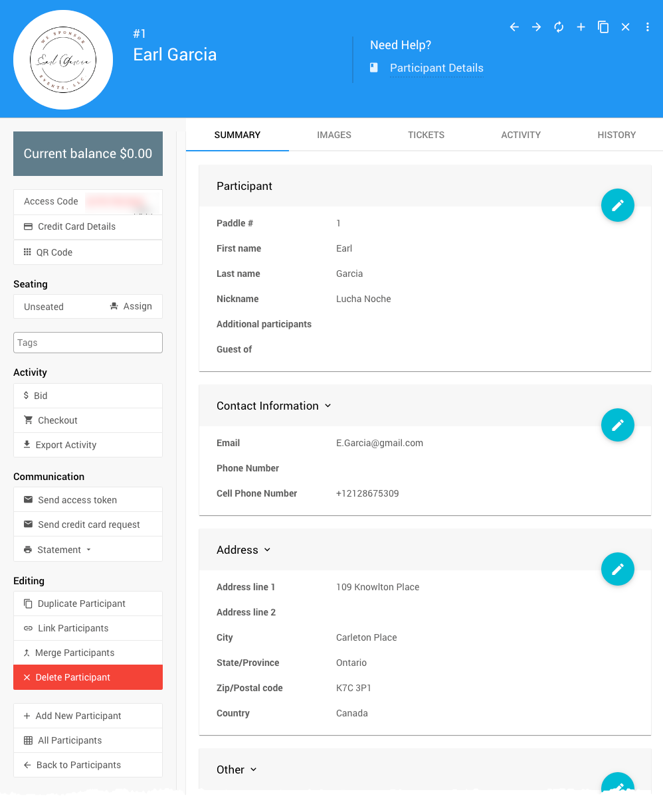This screenshot has width=663, height=812.
Task: Expand the Other section chevron
Action: (253, 770)
